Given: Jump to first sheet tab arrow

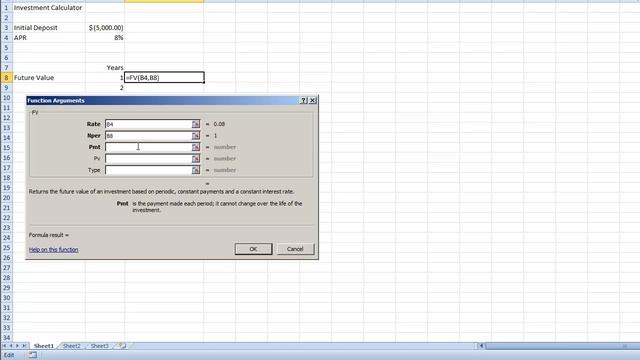Looking at the screenshot, I should tap(4, 346).
